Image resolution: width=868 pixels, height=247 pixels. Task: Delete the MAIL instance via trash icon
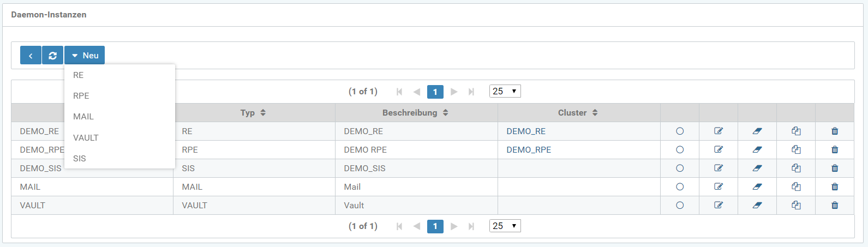[835, 186]
